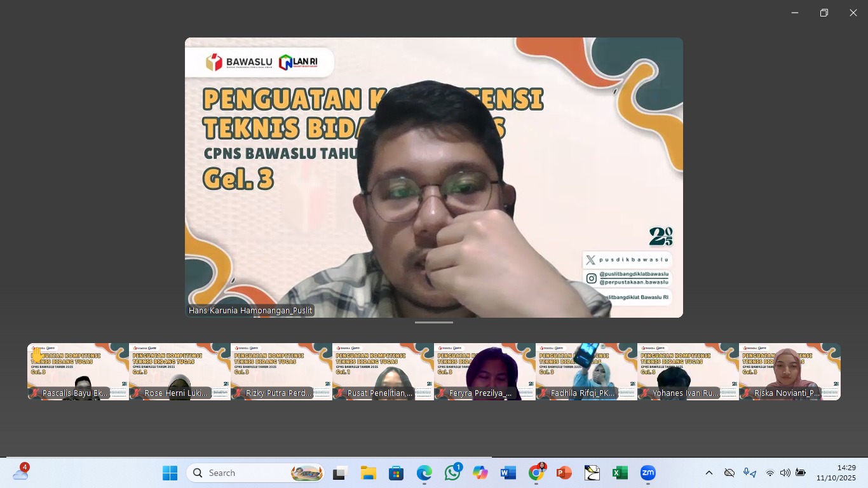Select Fadhila Rifqi's video thumbnail
Screen dimensions: 868x488
tap(585, 372)
